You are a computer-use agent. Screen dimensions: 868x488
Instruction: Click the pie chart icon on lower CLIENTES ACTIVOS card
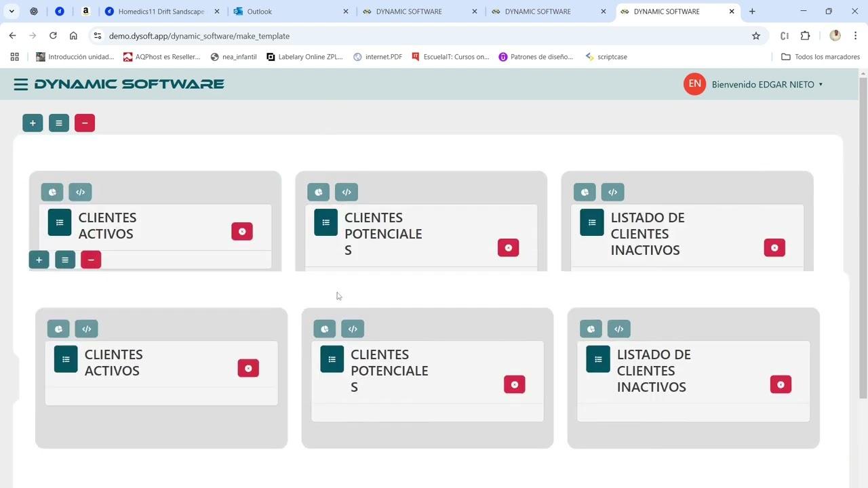58,329
